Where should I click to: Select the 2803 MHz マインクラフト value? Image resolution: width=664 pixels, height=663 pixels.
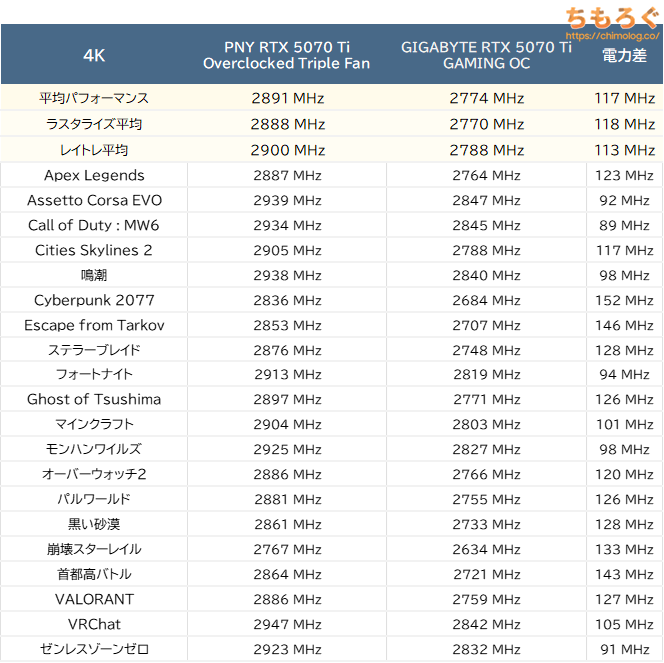click(x=486, y=424)
